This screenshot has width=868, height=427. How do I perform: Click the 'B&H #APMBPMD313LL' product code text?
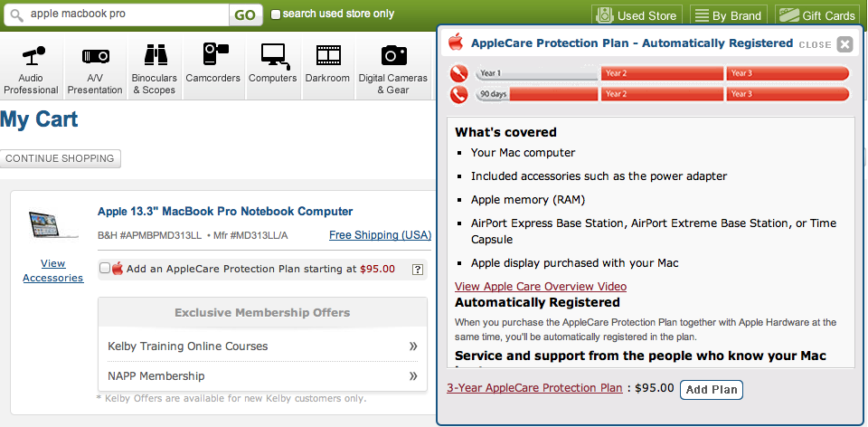click(149, 235)
